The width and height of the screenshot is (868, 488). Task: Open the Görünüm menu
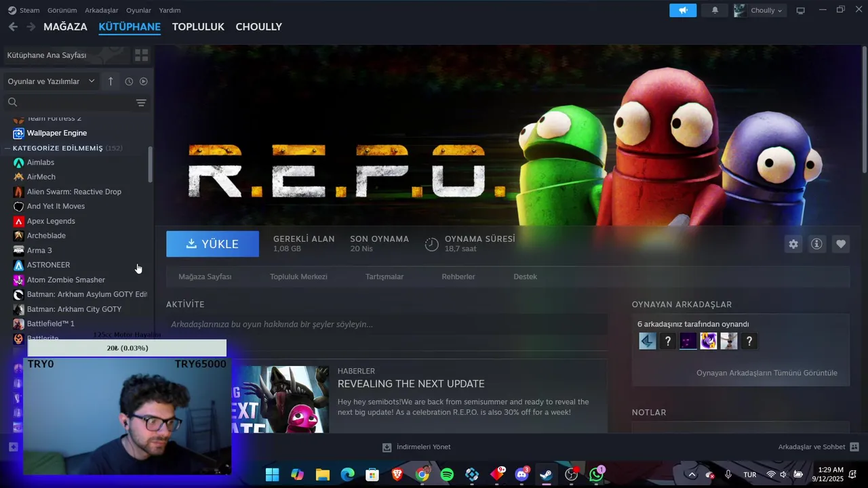(62, 10)
